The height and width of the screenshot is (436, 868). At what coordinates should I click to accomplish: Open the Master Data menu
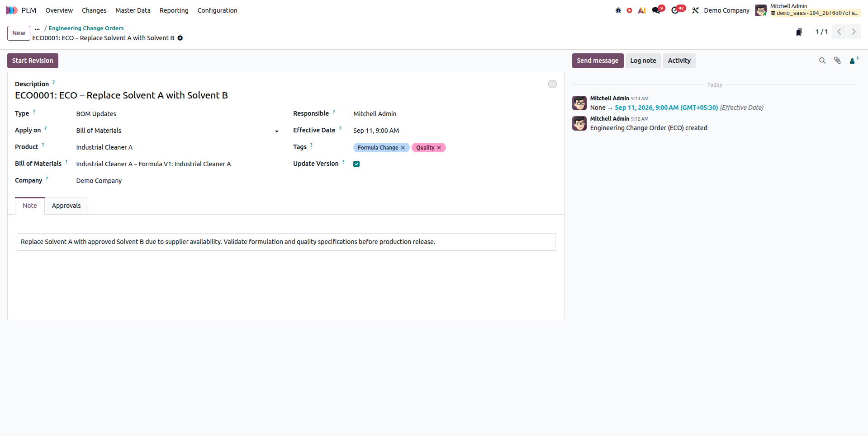133,10
